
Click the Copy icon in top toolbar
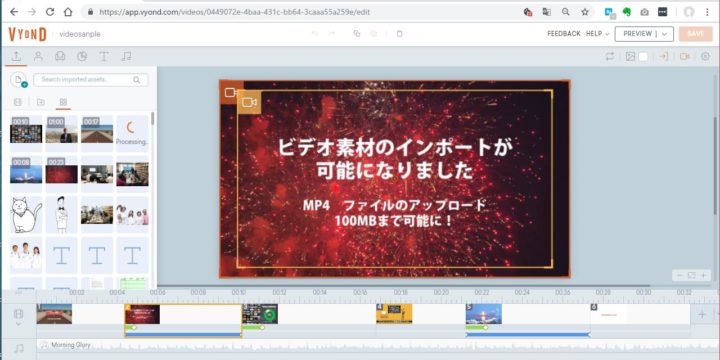(357, 34)
